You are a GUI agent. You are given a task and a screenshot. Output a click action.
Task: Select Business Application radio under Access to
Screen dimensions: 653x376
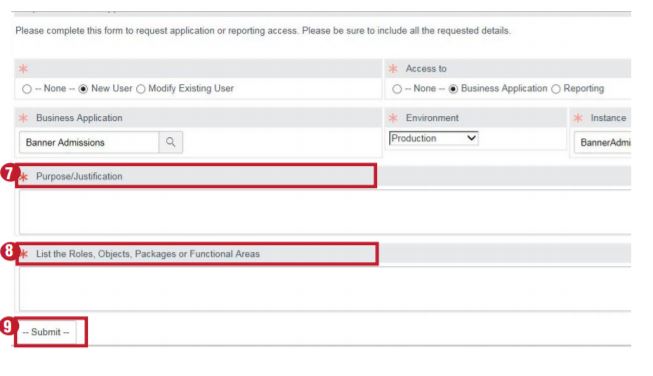click(x=453, y=89)
